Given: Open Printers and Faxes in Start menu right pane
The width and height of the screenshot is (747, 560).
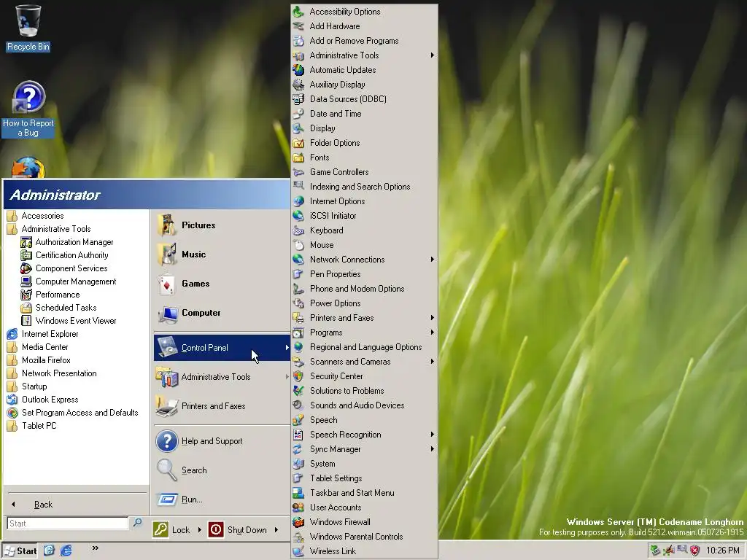Looking at the screenshot, I should tap(222, 406).
